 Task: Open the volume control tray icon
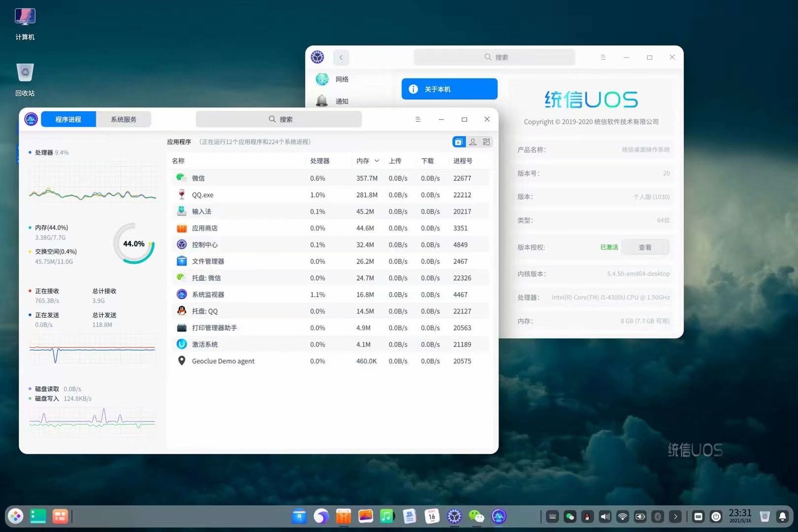coord(605,516)
